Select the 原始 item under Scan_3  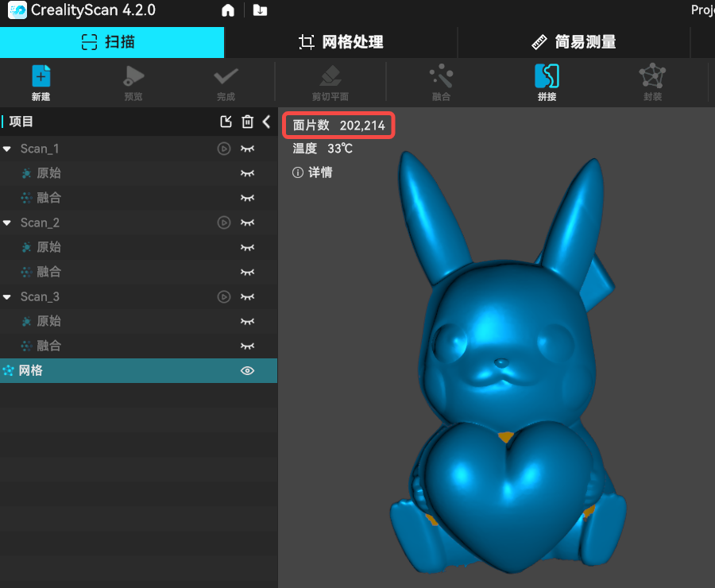pyautogui.click(x=48, y=321)
